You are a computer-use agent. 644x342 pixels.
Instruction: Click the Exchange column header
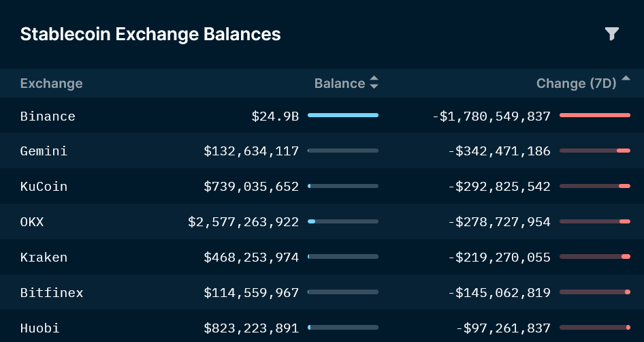[x=51, y=83]
